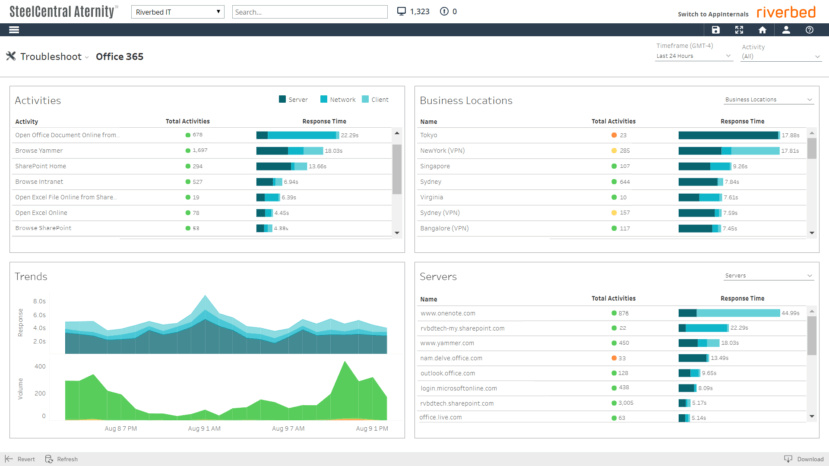829x466 pixels.
Task: Click the Browse Yammer response time bar
Action: pyautogui.click(x=290, y=151)
